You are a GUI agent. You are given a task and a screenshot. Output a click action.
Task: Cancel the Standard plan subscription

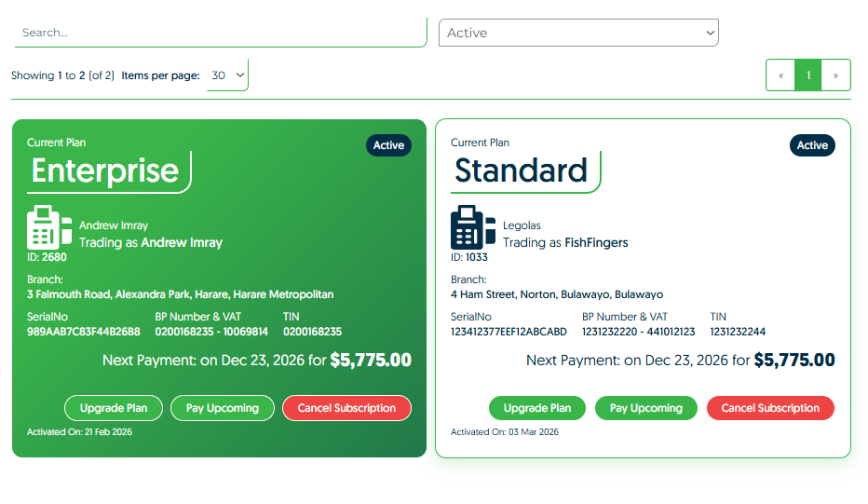pos(770,408)
